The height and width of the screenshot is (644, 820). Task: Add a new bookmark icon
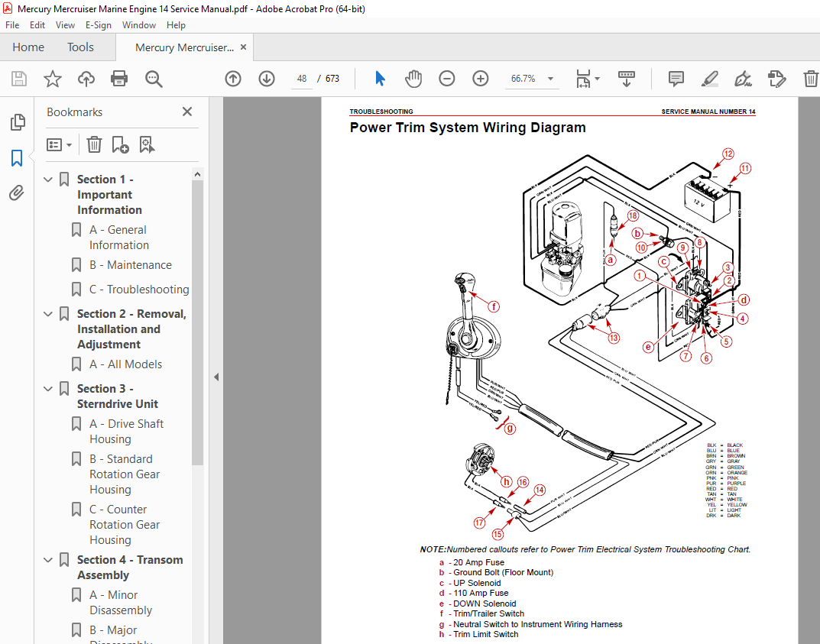pos(120,145)
